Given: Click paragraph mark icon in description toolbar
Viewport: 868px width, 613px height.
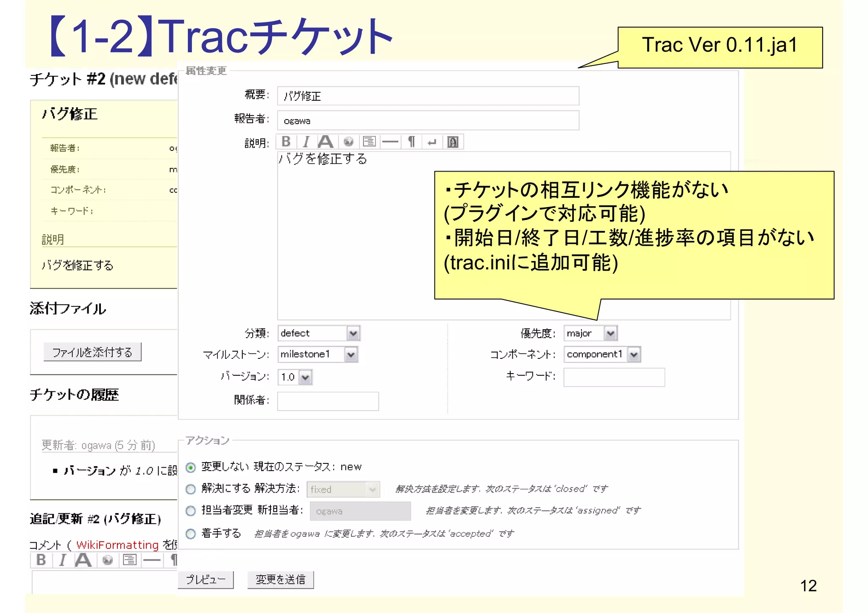Looking at the screenshot, I should click(411, 141).
